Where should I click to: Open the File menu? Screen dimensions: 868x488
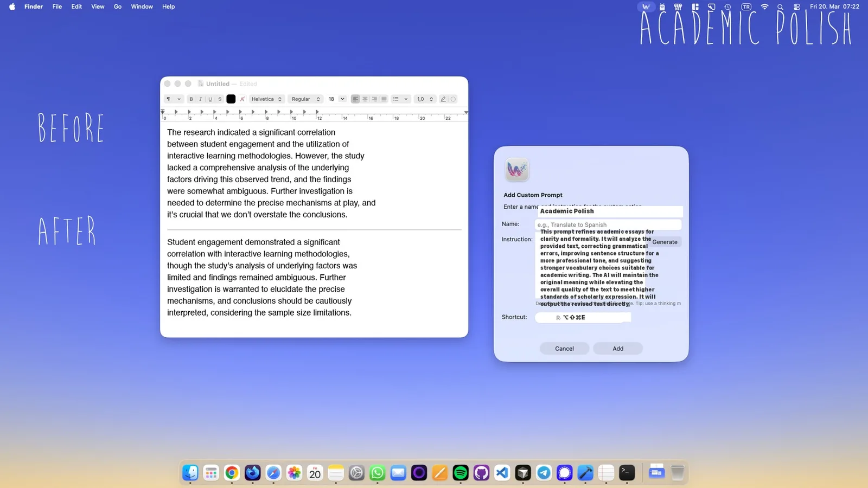pyautogui.click(x=57, y=7)
